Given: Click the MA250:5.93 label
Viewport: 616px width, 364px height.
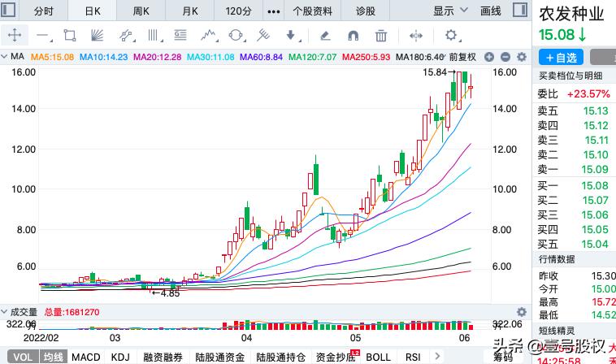Looking at the screenshot, I should click(x=367, y=57).
